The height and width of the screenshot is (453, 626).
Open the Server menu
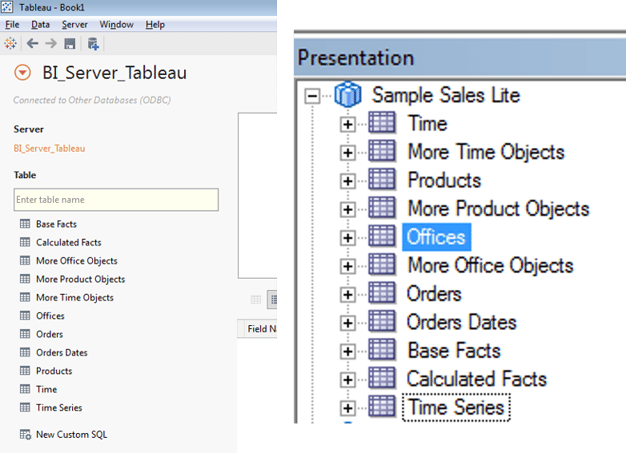tap(74, 24)
